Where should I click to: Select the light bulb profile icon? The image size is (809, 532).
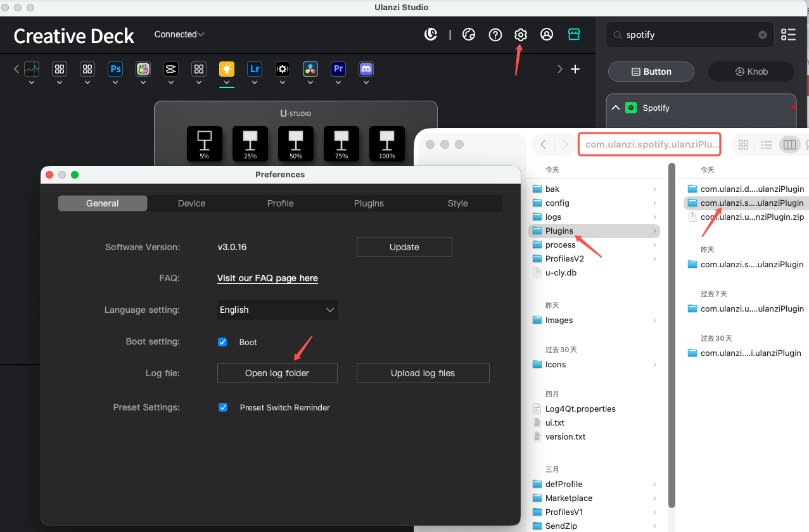227,69
